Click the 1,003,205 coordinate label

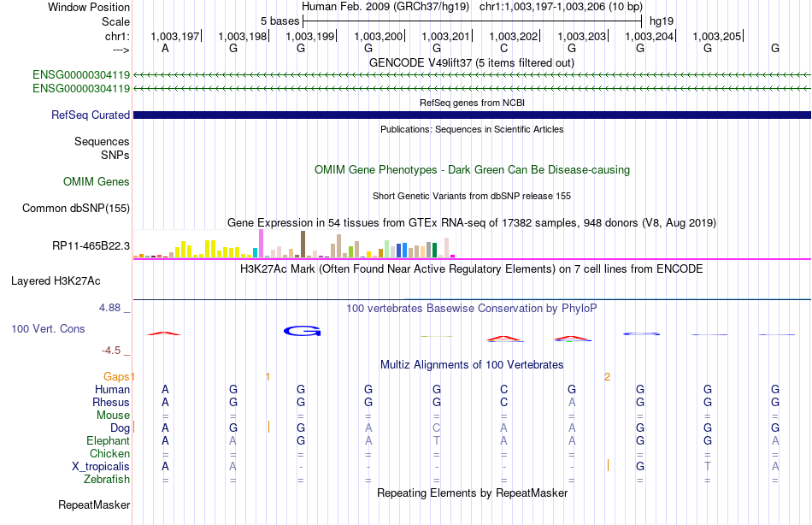pyautogui.click(x=717, y=36)
